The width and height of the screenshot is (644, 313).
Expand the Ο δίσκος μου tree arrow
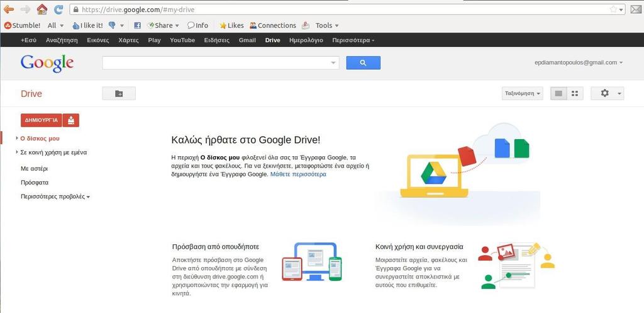coord(17,138)
